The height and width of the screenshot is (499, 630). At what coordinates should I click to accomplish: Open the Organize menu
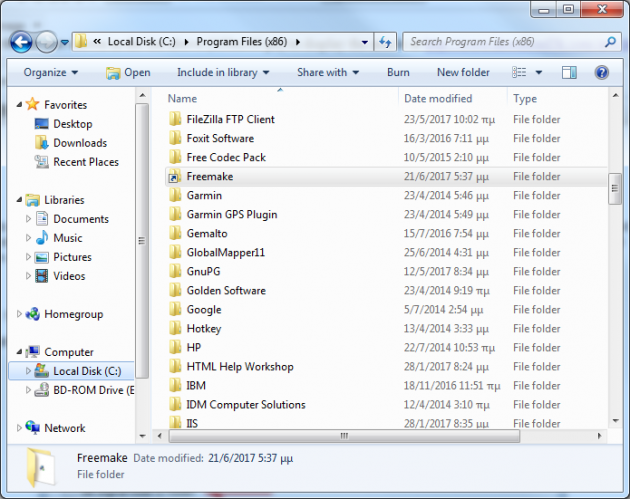click(x=51, y=72)
